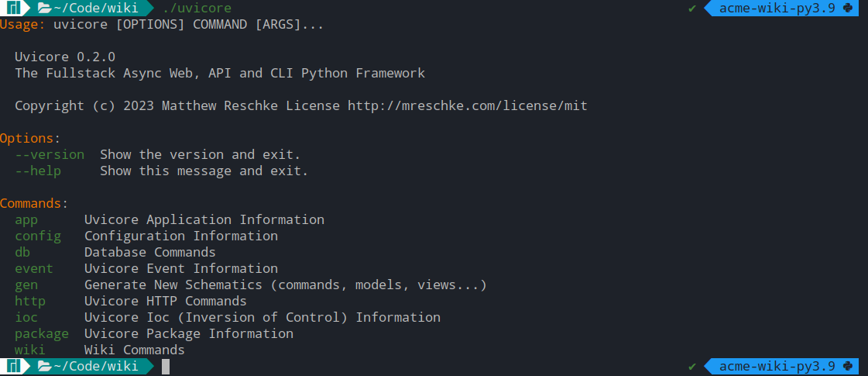Click the 'config' command name

(x=38, y=236)
